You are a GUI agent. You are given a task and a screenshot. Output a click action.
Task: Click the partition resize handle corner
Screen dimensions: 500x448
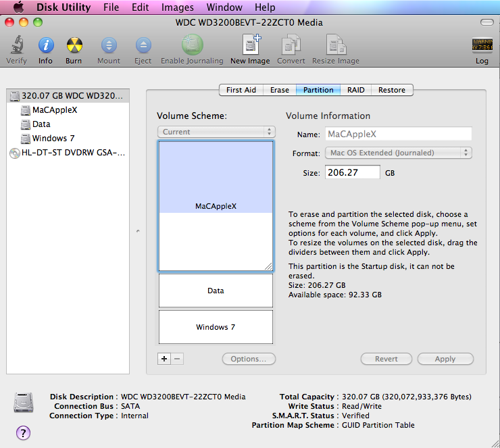click(268, 266)
